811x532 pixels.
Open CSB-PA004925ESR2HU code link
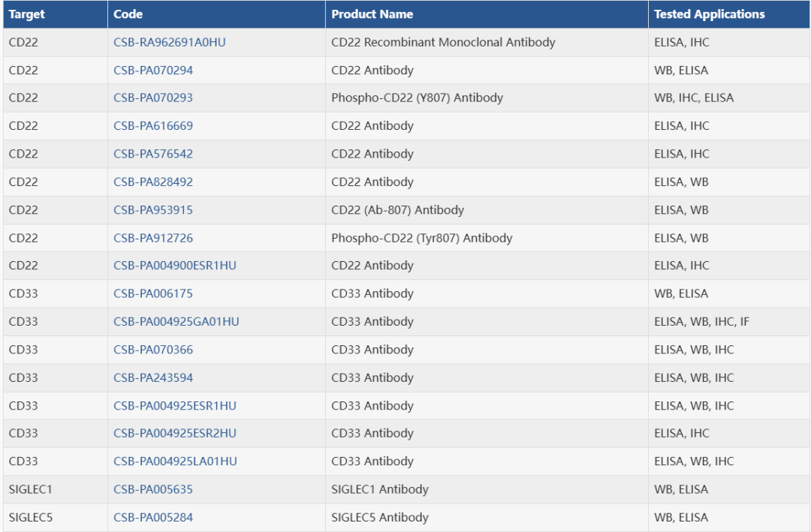[x=175, y=433]
